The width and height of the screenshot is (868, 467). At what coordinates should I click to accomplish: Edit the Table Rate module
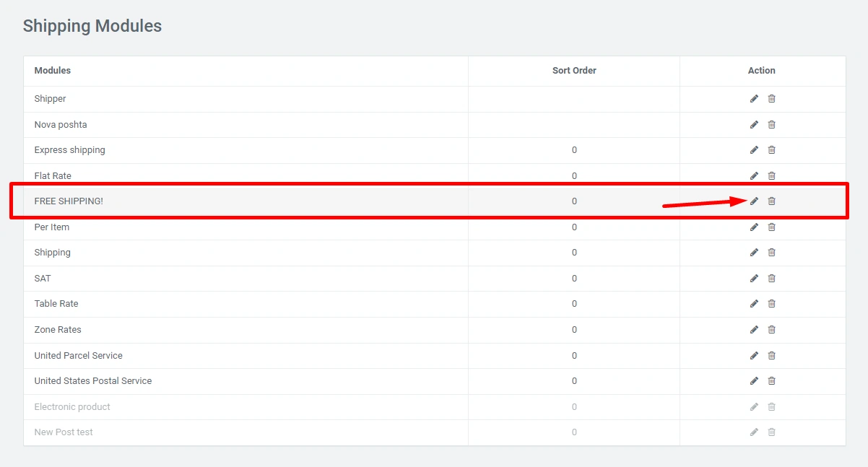[754, 304]
